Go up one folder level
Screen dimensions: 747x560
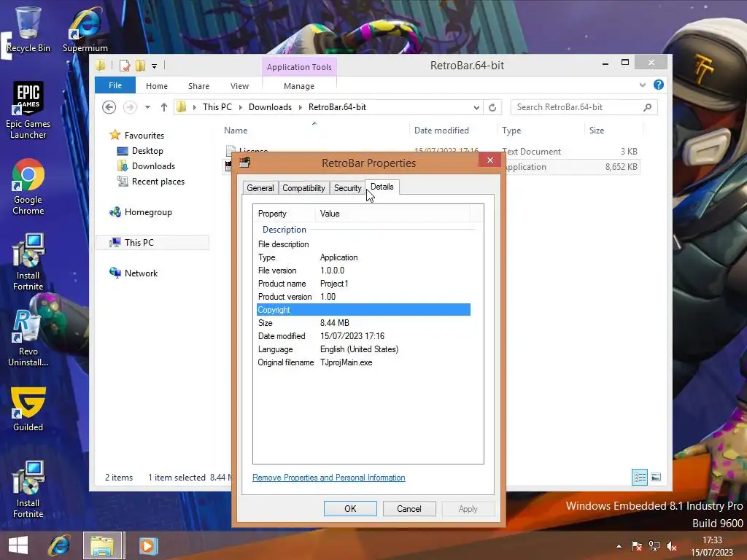(164, 107)
